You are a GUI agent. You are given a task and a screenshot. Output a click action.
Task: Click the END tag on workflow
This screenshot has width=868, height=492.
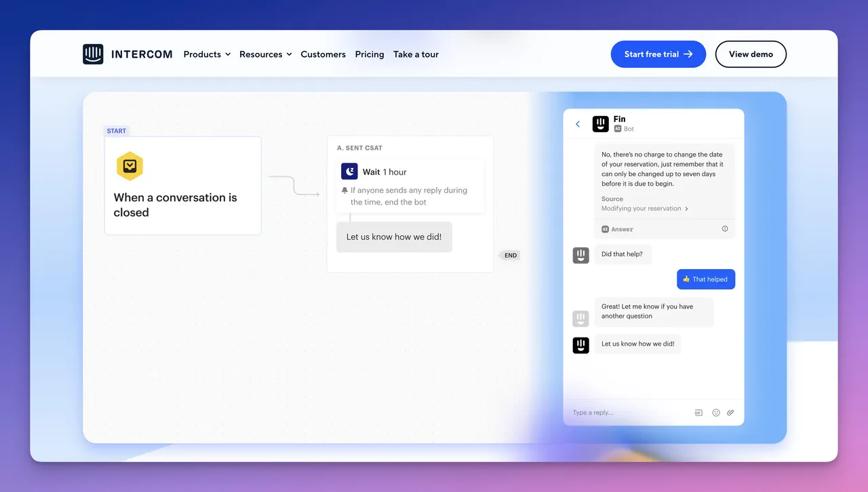click(x=510, y=255)
